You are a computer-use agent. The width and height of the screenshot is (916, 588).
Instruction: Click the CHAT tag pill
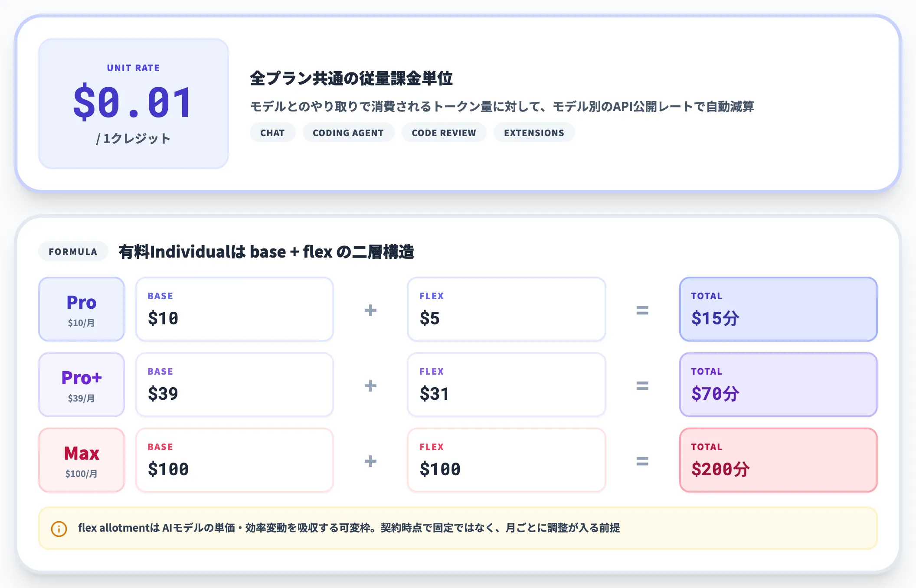pos(272,133)
